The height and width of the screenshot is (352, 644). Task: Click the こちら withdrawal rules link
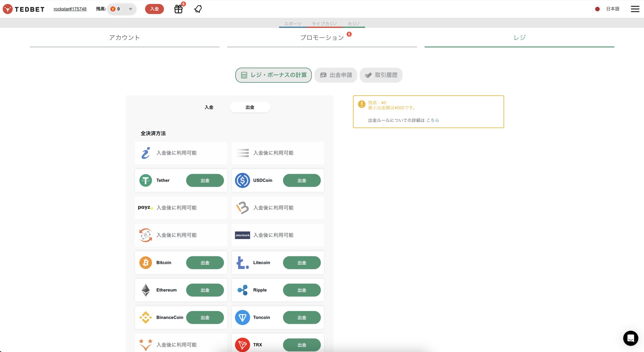click(432, 120)
